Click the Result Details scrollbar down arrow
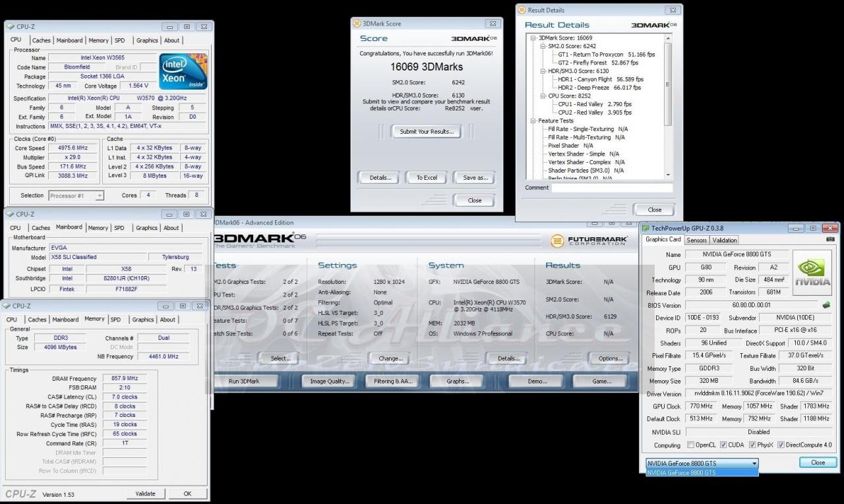The image size is (844, 504). pos(668,176)
